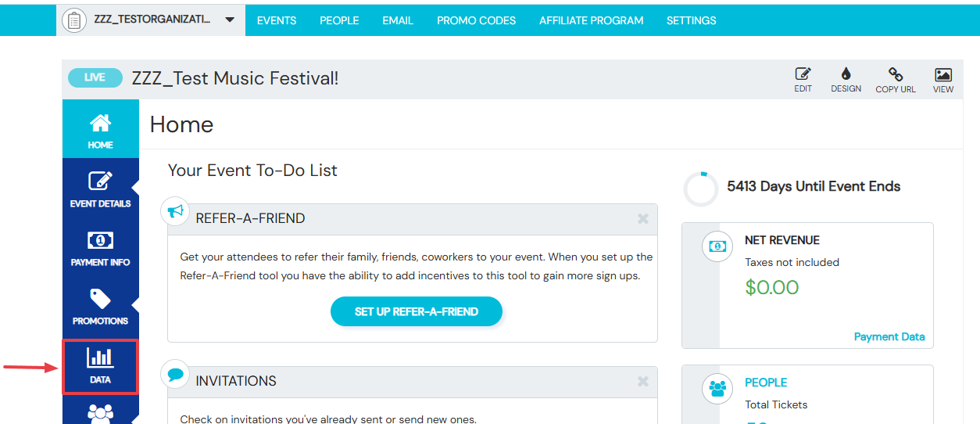980x424 pixels.
Task: Go to Event Details in sidebar
Action: pyautogui.click(x=100, y=189)
